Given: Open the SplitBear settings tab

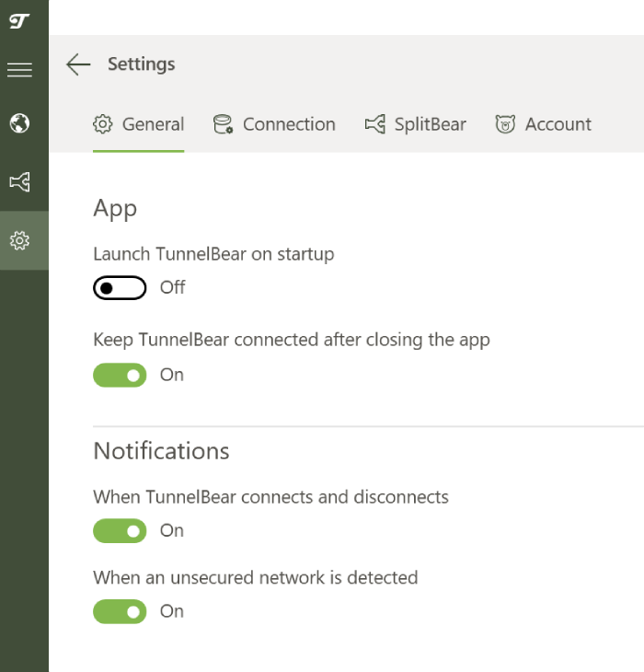Looking at the screenshot, I should 415,124.
